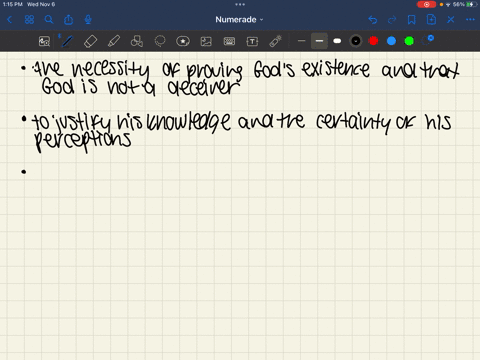Select the Shapes tool
Viewport: 480px width, 360px height.
point(137,41)
